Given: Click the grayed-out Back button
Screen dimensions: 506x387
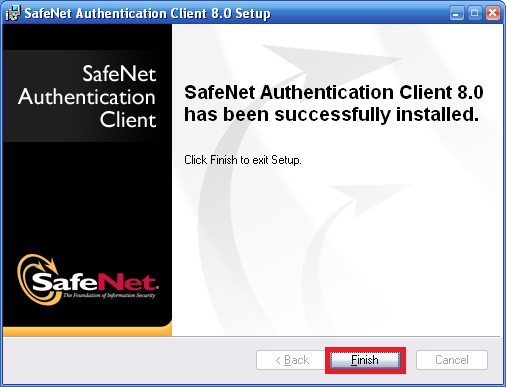Looking at the screenshot, I should (292, 360).
